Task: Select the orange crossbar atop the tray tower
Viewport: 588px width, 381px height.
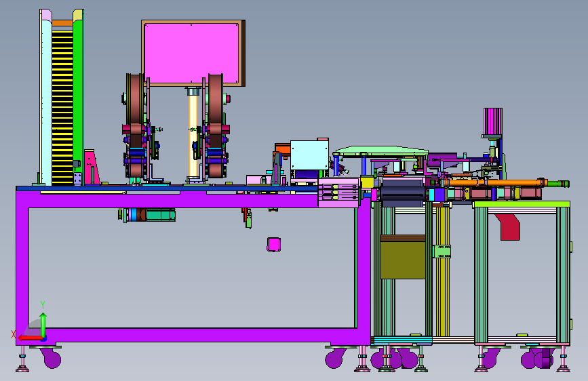Action: click(62, 23)
